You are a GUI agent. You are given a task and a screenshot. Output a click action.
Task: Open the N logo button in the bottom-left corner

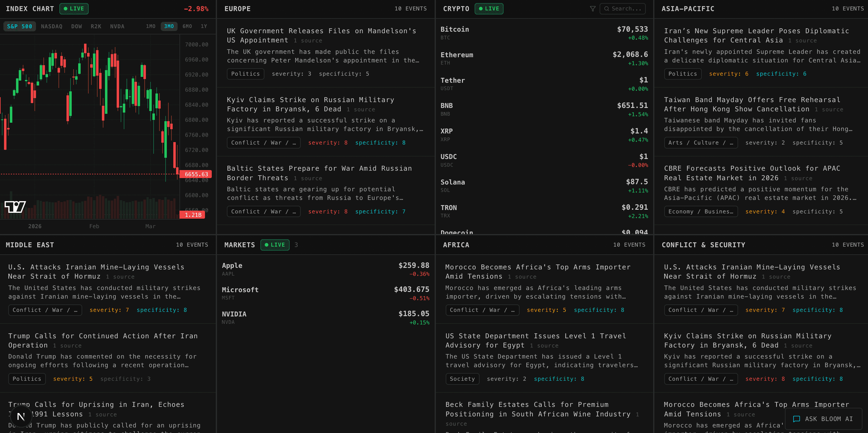(x=21, y=416)
